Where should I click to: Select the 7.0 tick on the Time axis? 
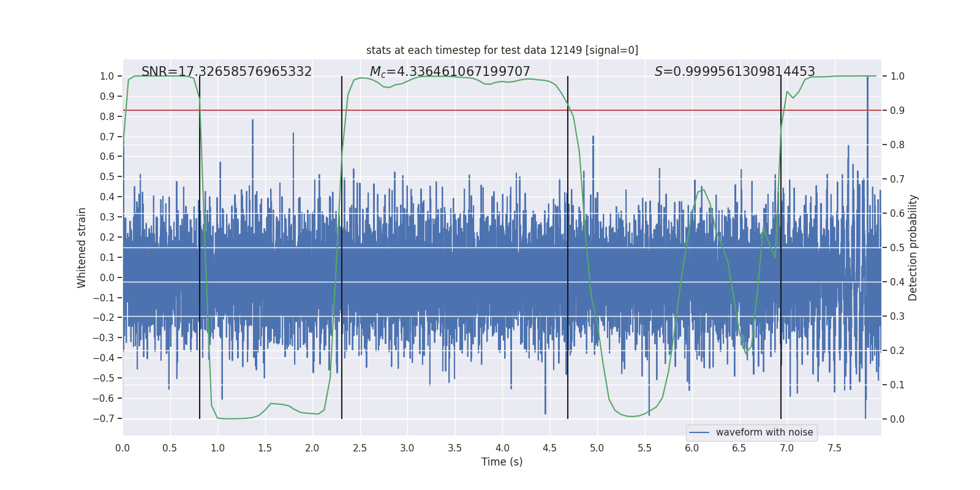pyautogui.click(x=787, y=448)
